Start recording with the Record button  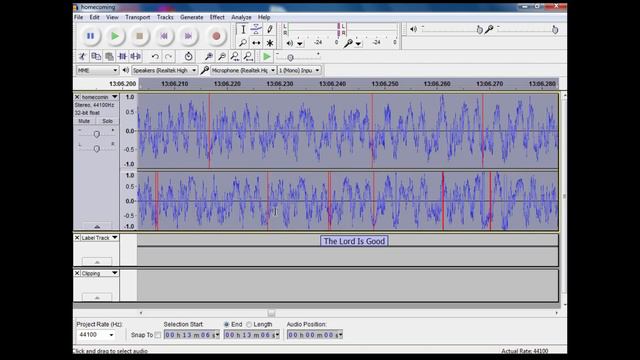point(216,36)
